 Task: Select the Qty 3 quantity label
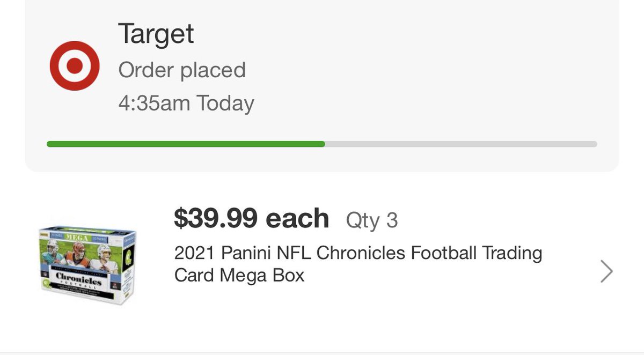pyautogui.click(x=372, y=220)
